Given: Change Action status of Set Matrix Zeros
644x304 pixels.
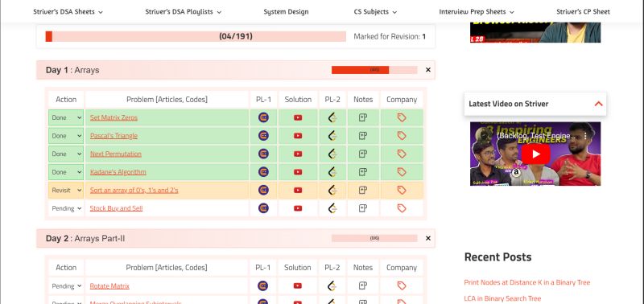Looking at the screenshot, I should point(66,117).
